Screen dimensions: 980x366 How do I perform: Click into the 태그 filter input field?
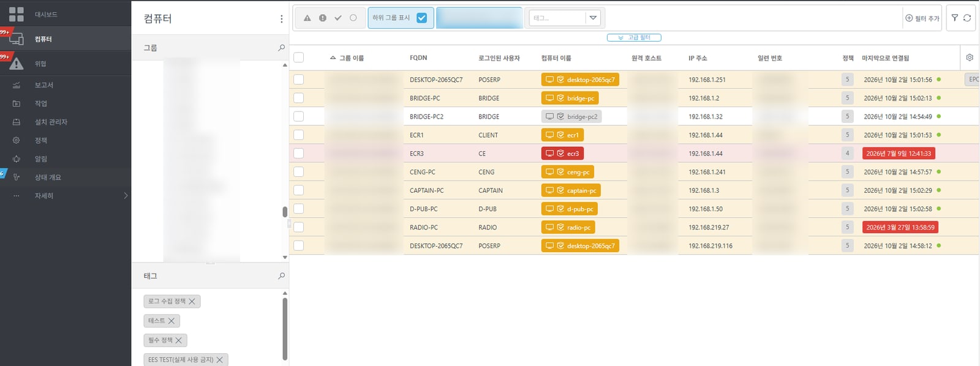(x=557, y=18)
